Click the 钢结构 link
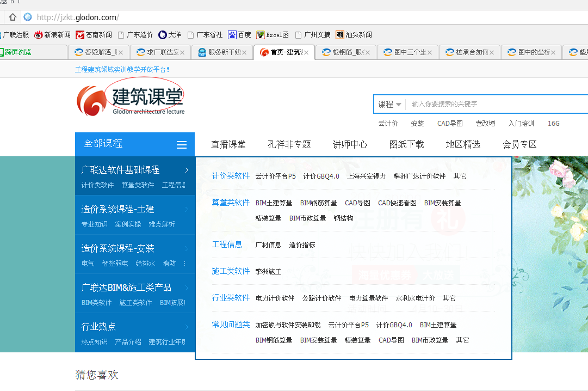588x391 pixels. tap(344, 218)
